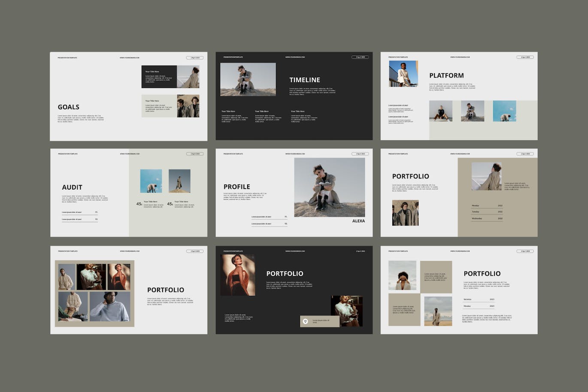Click the Timeline slide title
The image size is (588, 392).
pyautogui.click(x=305, y=80)
